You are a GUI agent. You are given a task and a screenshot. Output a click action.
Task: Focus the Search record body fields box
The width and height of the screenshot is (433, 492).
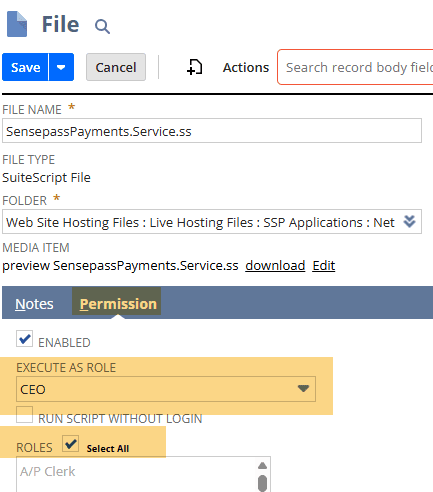[355, 67]
